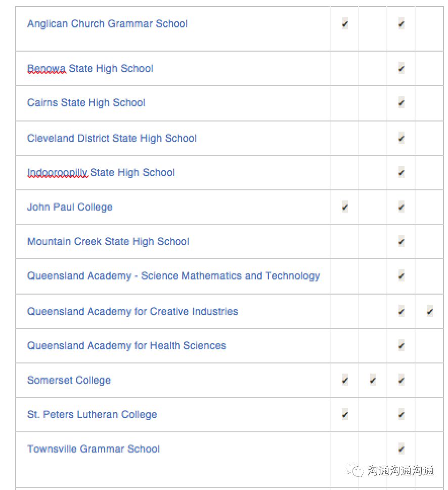Open John Paul College link
448x490 pixels.
coord(70,207)
